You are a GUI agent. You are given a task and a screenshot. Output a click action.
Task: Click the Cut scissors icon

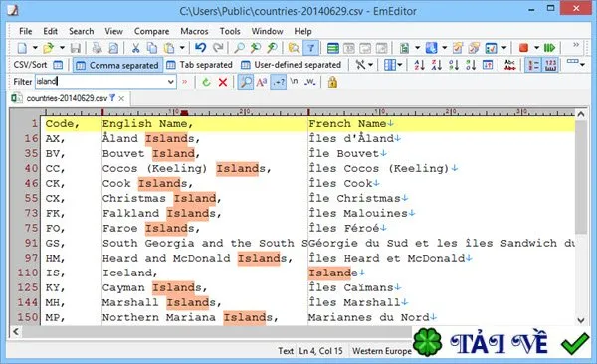pyautogui.click(x=135, y=48)
